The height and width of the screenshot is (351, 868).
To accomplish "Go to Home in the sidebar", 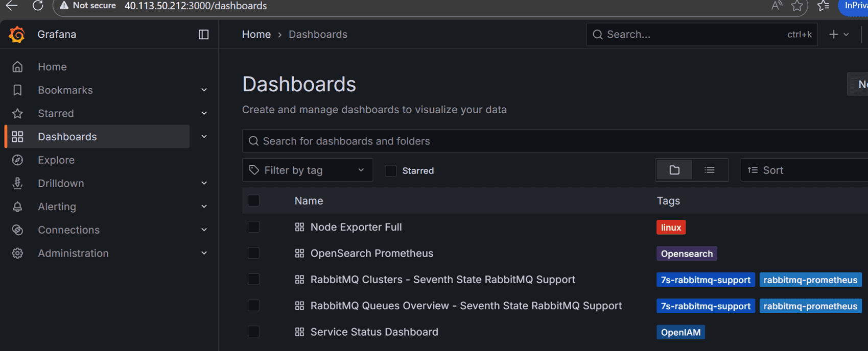I will tap(52, 67).
